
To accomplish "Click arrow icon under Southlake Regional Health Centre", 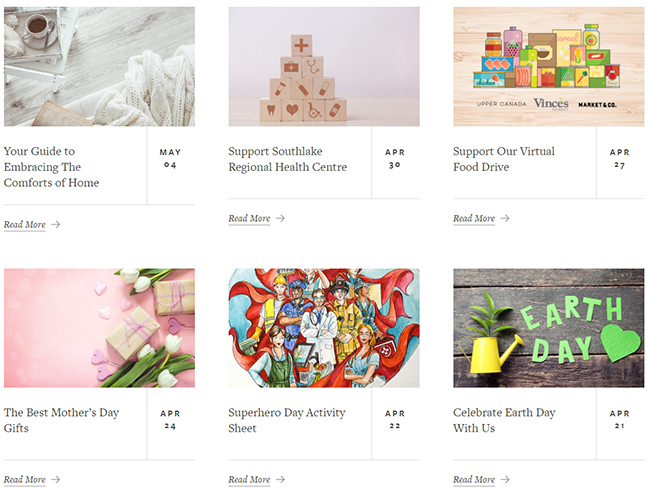I will point(280,218).
